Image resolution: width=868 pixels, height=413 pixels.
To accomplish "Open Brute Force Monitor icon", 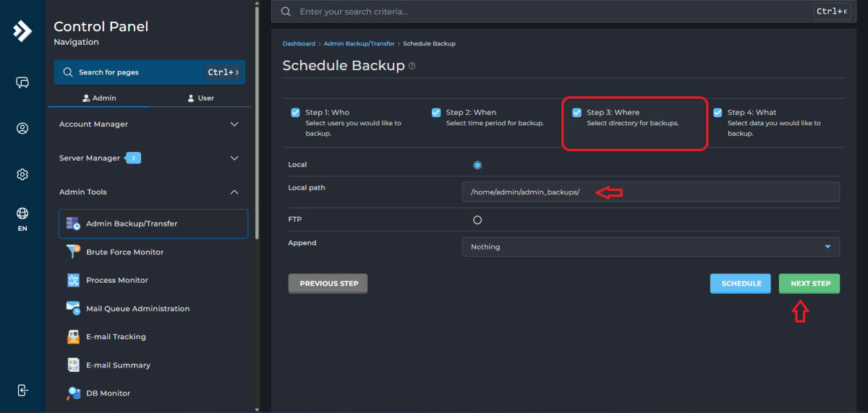I will tap(73, 252).
